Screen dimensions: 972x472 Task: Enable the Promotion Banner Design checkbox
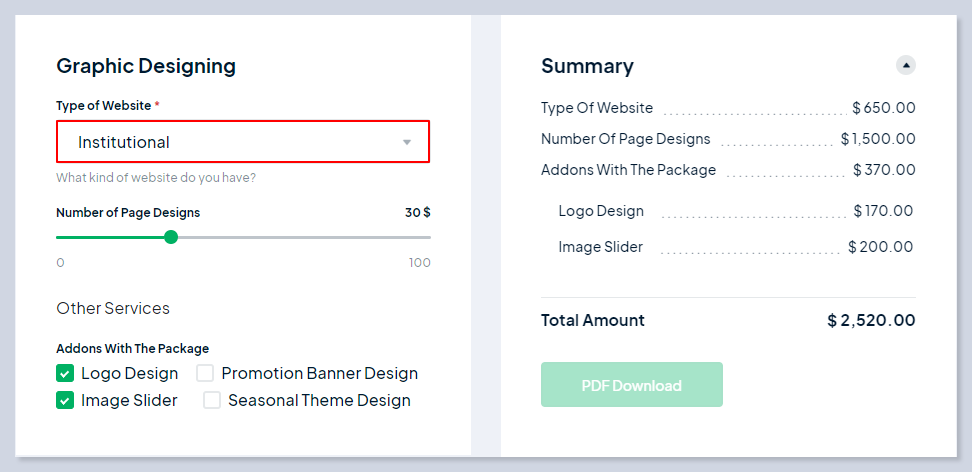click(x=205, y=374)
